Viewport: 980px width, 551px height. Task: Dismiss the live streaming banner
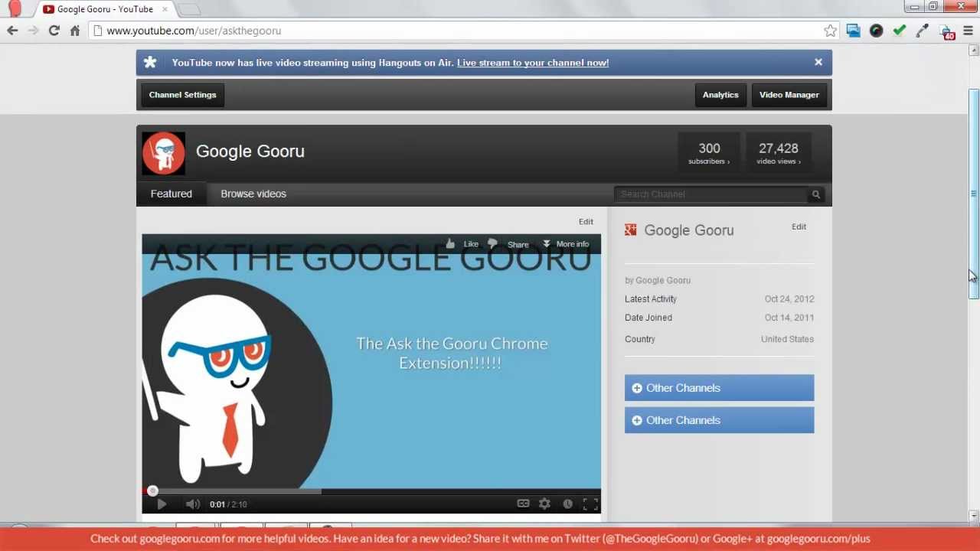[818, 62]
